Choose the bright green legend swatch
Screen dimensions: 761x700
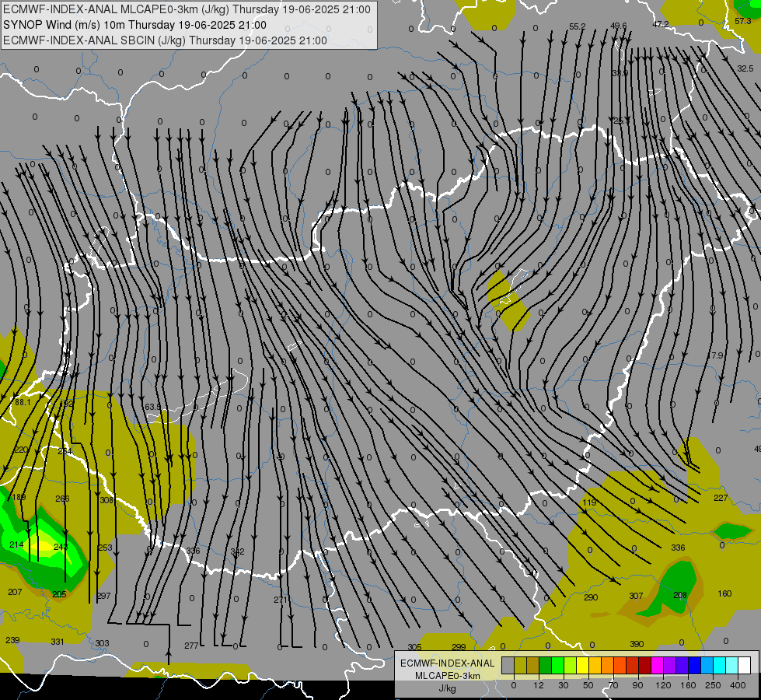coord(558,665)
